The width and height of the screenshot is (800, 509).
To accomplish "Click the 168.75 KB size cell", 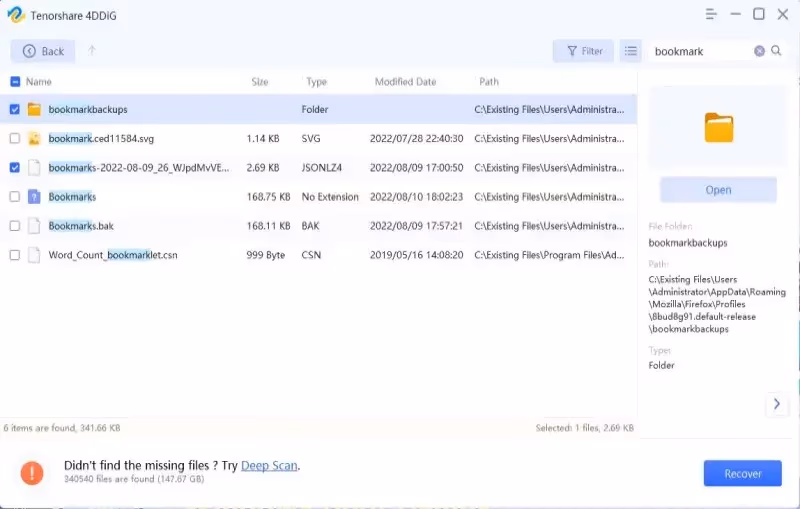I will click(268, 196).
